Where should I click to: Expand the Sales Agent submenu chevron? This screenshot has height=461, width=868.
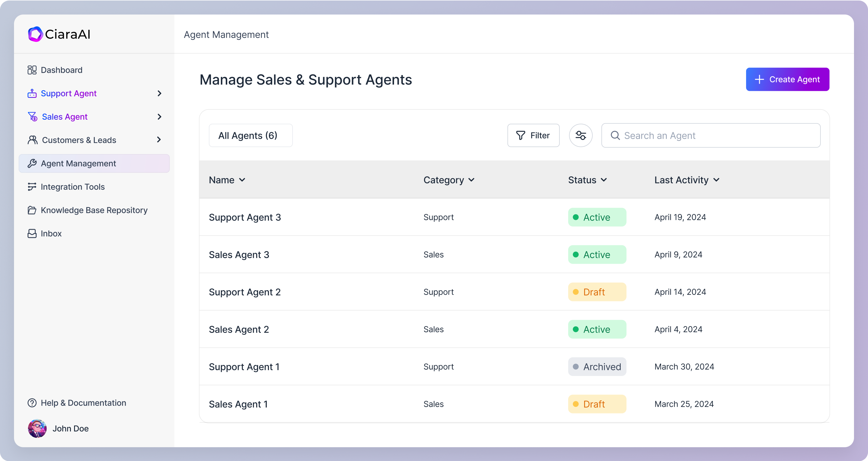159,117
